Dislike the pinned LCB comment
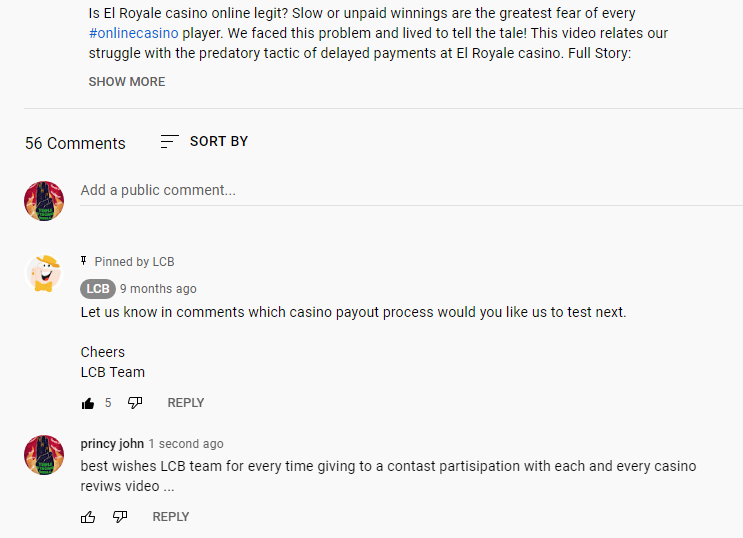 135,403
